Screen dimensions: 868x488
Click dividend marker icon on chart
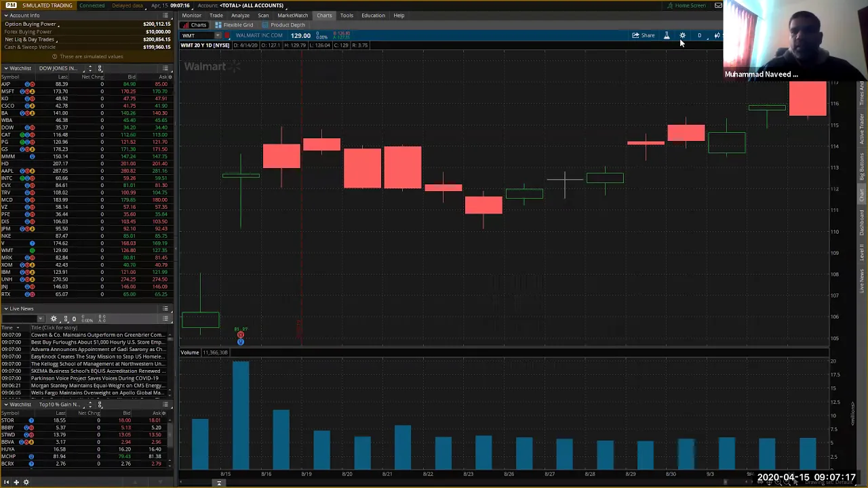(240, 334)
